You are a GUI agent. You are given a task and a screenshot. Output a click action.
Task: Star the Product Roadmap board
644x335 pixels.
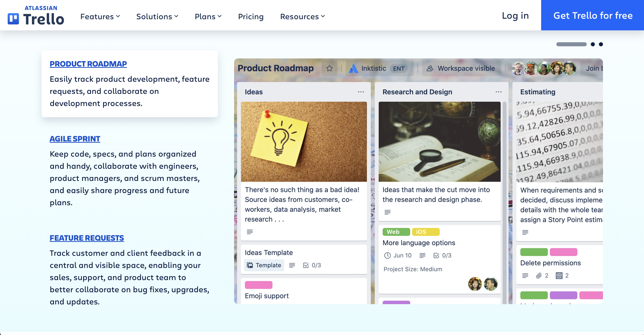tap(329, 68)
